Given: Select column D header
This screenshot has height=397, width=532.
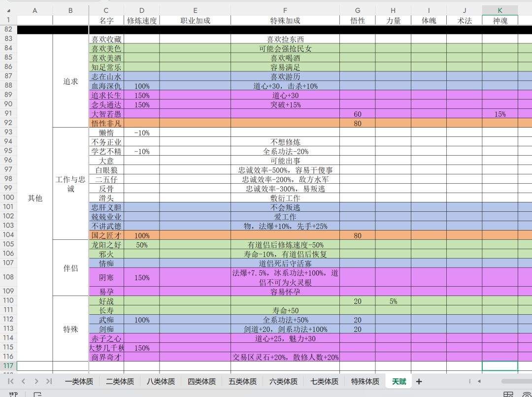Looking at the screenshot, I should 142,10.
